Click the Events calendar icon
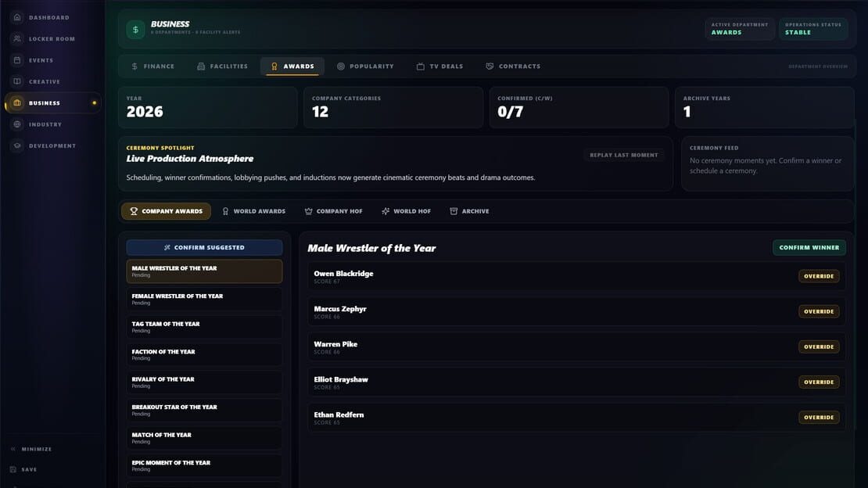Viewport: 868px width, 488px height. tap(17, 59)
